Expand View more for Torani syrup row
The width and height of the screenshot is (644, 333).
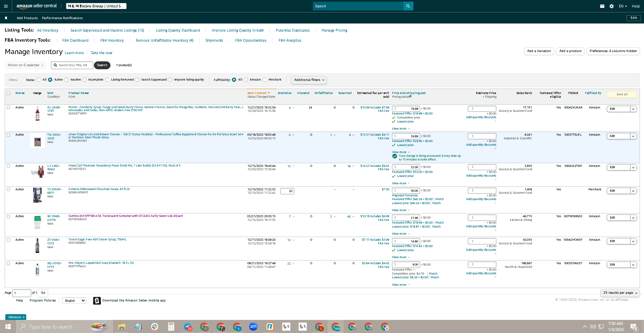pos(401,257)
